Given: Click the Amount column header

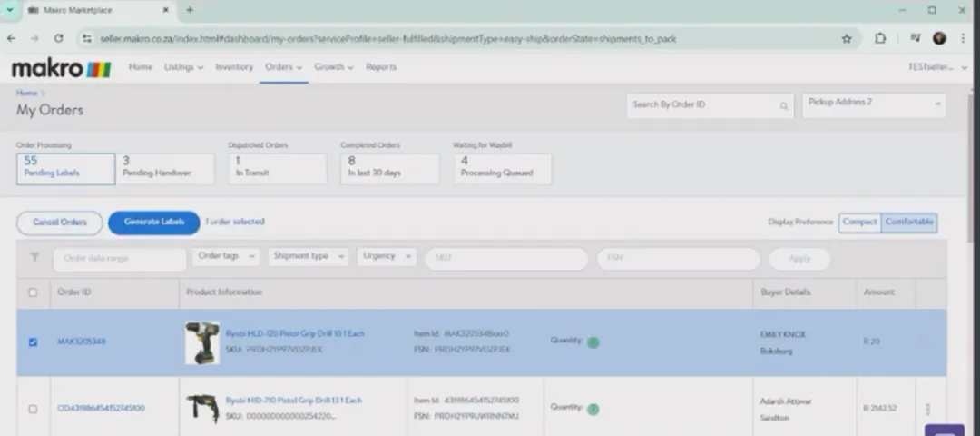Looking at the screenshot, I should tap(878, 292).
